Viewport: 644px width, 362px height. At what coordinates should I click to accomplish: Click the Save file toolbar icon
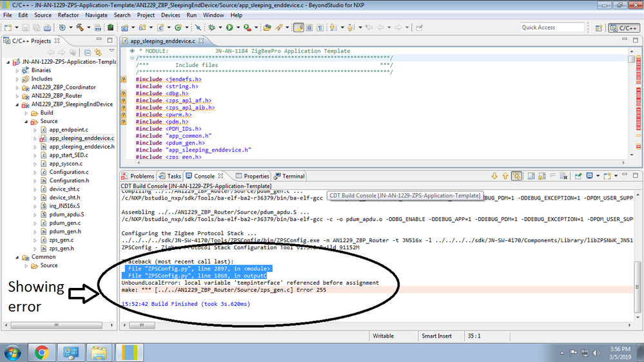[26, 28]
